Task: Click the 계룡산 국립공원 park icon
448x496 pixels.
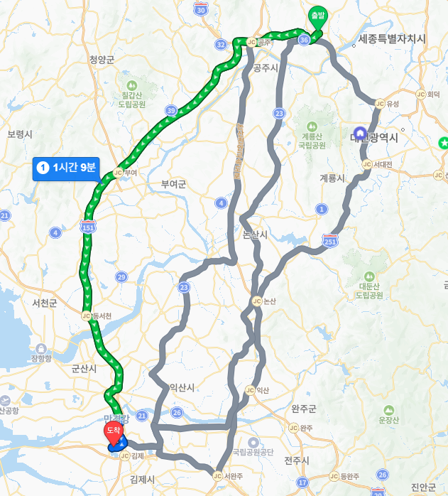Action: [x=312, y=126]
